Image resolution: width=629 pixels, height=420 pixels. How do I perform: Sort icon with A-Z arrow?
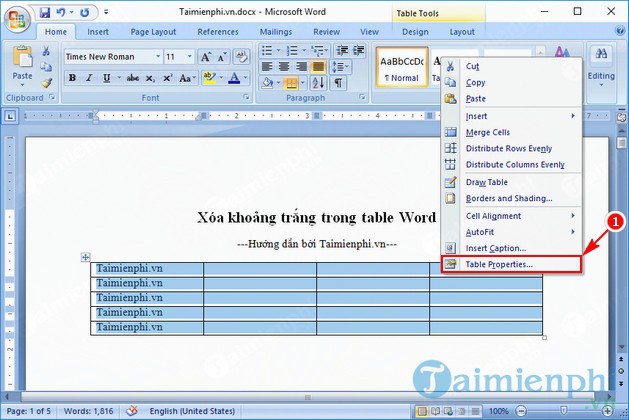[x=318, y=83]
